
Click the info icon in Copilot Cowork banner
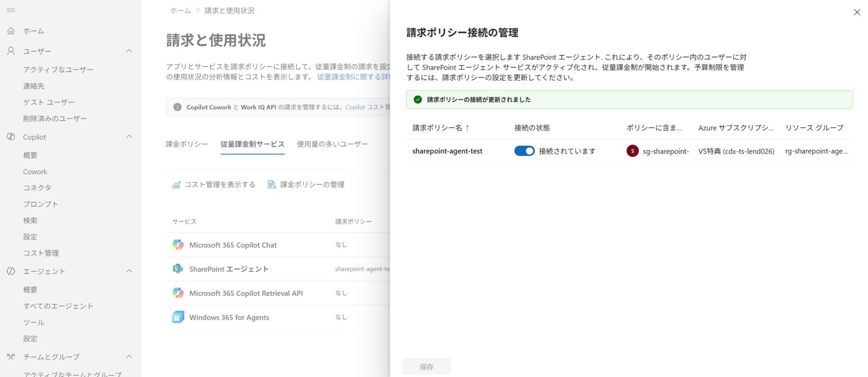[177, 107]
